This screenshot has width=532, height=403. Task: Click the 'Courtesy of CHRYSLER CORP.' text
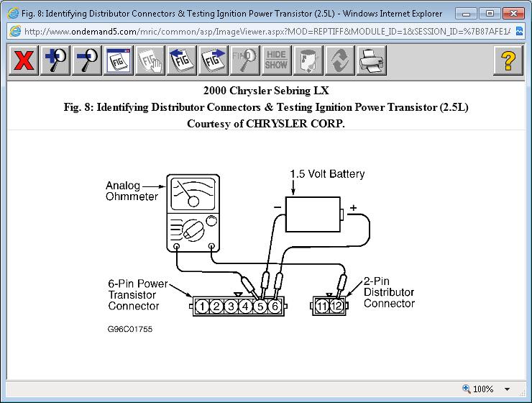click(266, 124)
